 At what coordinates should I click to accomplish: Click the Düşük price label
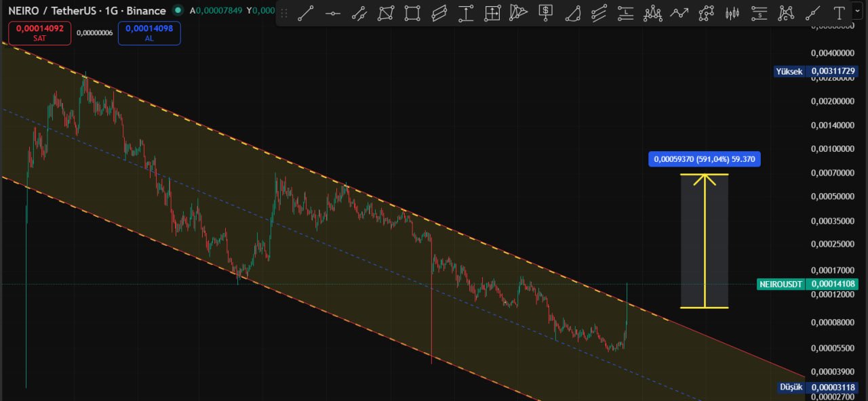791,387
